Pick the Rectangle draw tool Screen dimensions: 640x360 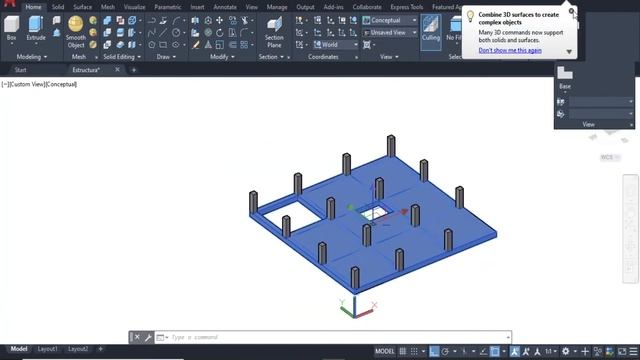(163, 44)
